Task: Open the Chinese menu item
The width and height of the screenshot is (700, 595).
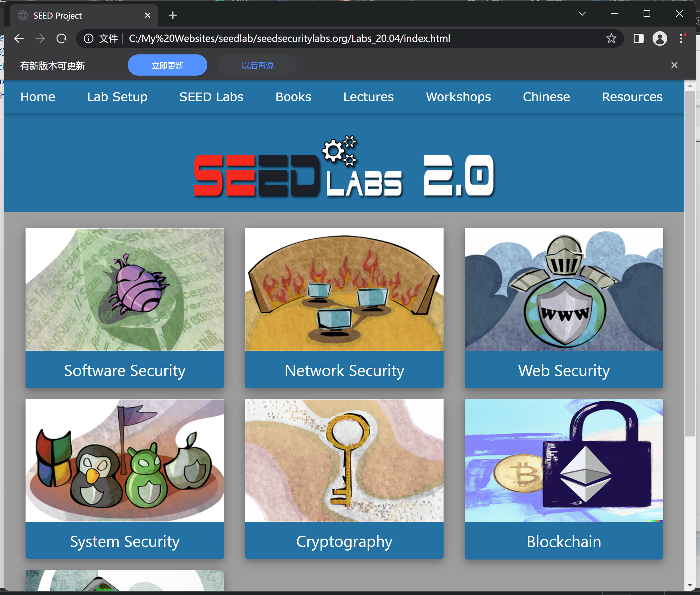Action: pyautogui.click(x=546, y=97)
